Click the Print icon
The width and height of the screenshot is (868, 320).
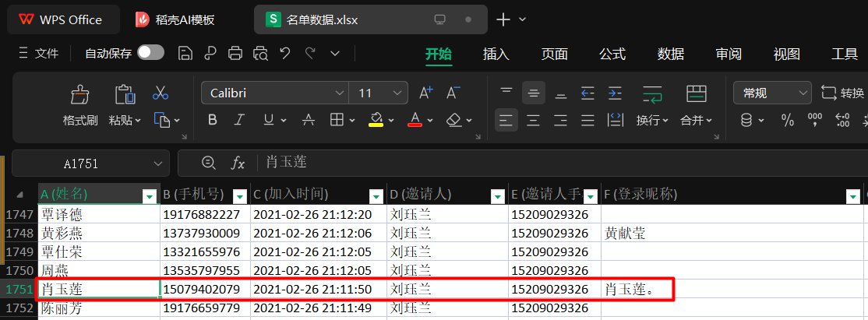pos(235,53)
